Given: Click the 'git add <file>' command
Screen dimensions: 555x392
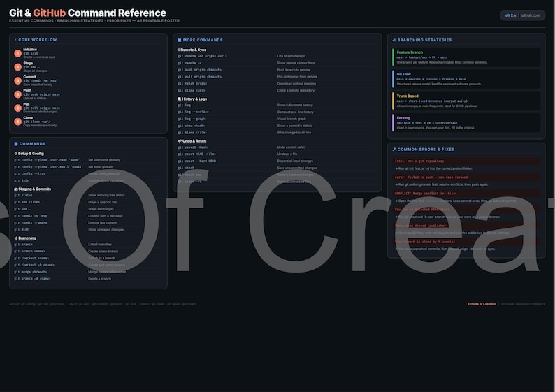Looking at the screenshot, I should (27, 202).
